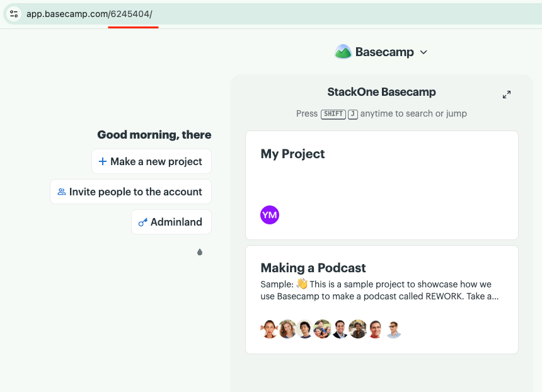Select the app.basecamp.com URL text
This screenshot has width=542, height=392.
pos(89,14)
